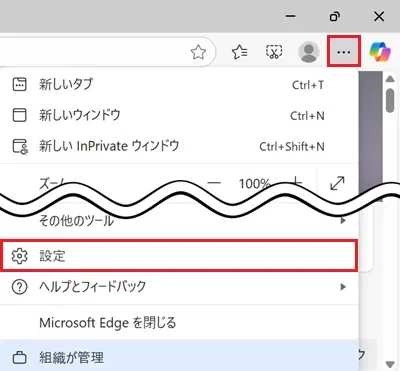Click the new tab menu icon
Viewport: 400px width, 371px height.
pyautogui.click(x=20, y=85)
